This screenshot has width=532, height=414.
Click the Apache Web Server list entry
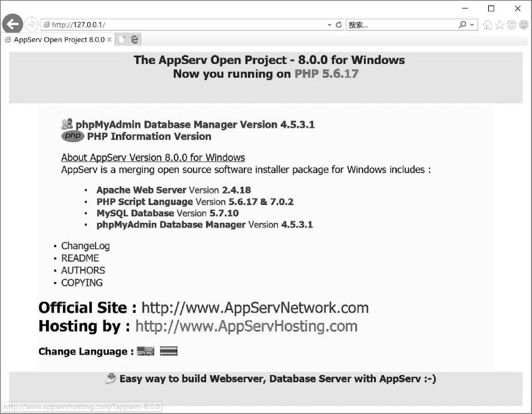coord(174,190)
